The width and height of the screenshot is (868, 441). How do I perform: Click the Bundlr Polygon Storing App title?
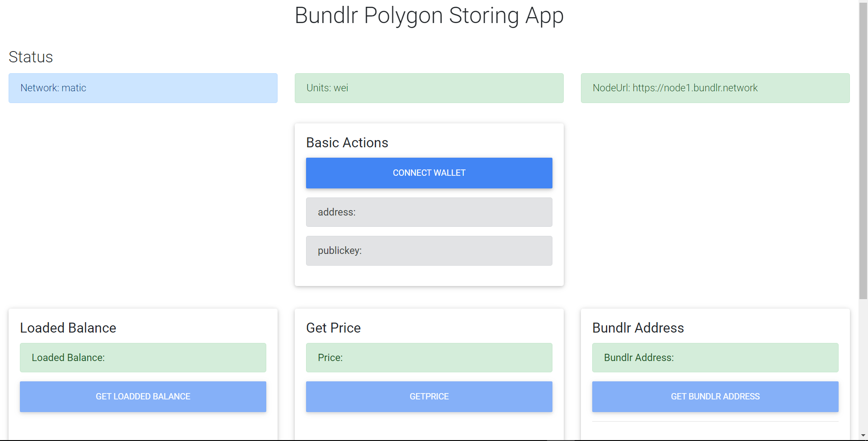click(x=429, y=15)
